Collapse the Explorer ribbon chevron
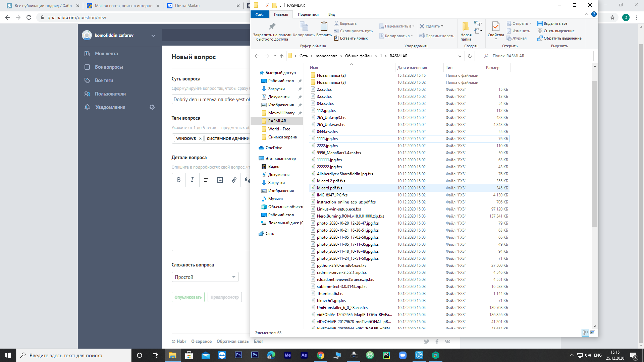This screenshot has width=644, height=362. [x=586, y=14]
